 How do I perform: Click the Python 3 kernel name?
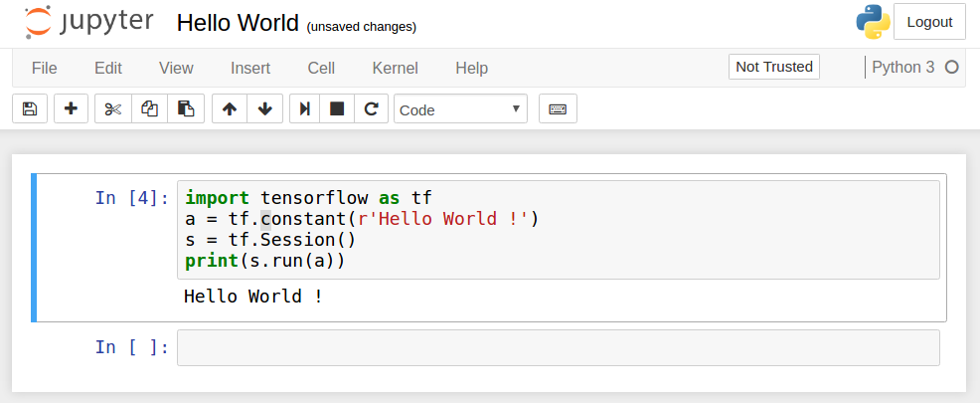[x=903, y=67]
